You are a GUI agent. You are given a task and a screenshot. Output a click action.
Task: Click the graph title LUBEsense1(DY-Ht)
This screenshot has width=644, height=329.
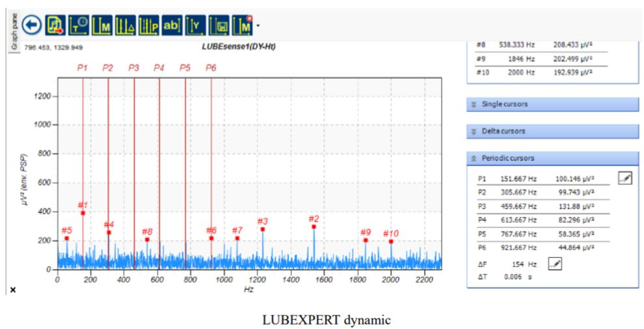point(239,47)
